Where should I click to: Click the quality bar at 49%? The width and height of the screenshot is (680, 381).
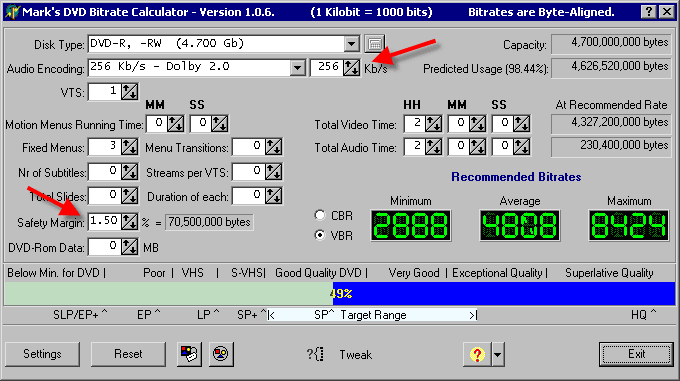tap(340, 293)
